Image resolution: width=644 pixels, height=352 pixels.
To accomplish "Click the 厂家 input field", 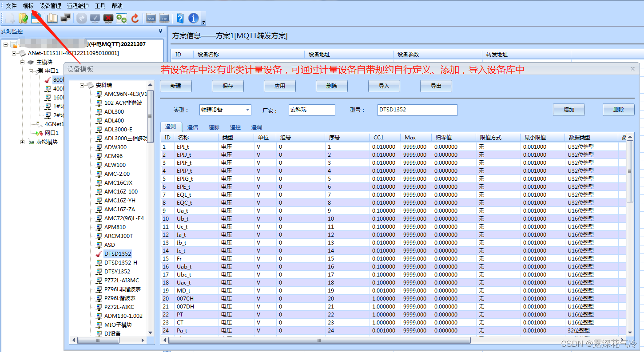I will click(x=312, y=110).
